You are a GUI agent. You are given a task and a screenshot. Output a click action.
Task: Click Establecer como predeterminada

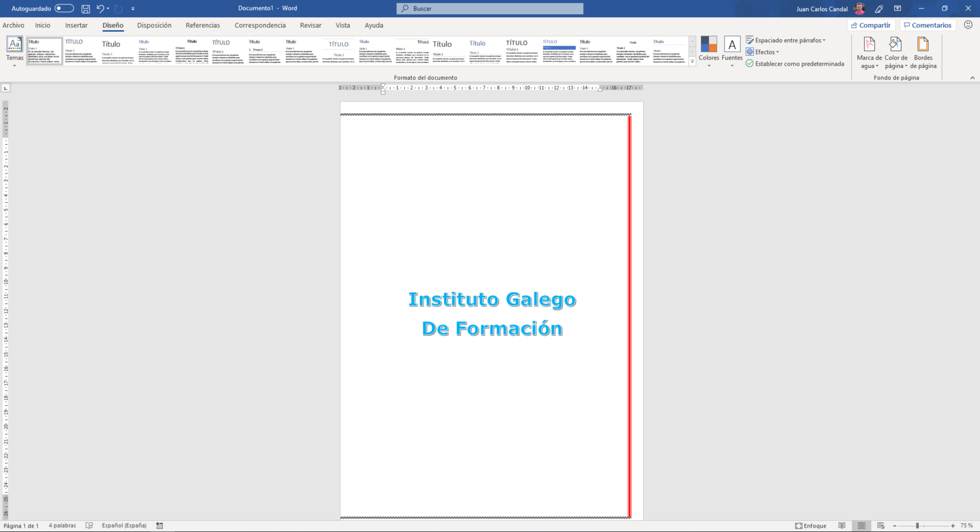tap(799, 64)
